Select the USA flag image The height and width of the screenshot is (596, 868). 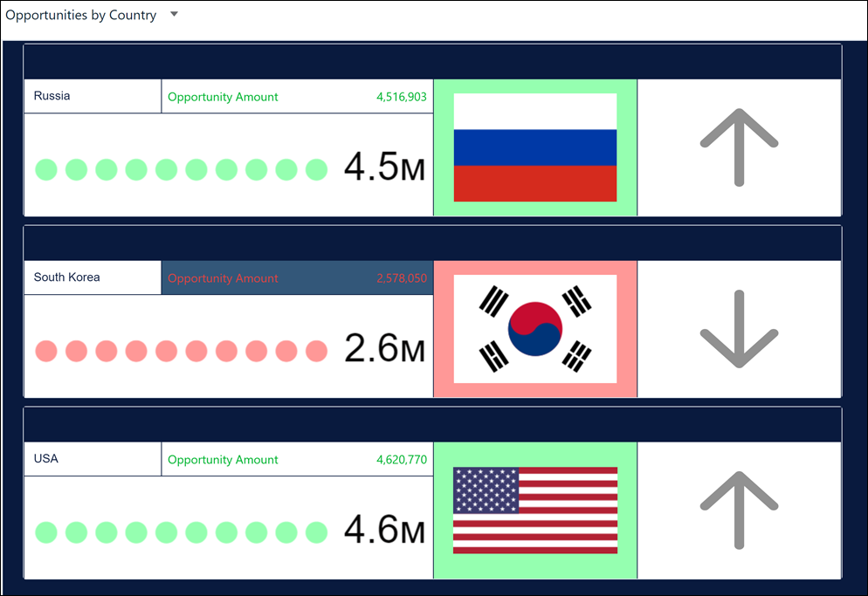pyautogui.click(x=535, y=510)
